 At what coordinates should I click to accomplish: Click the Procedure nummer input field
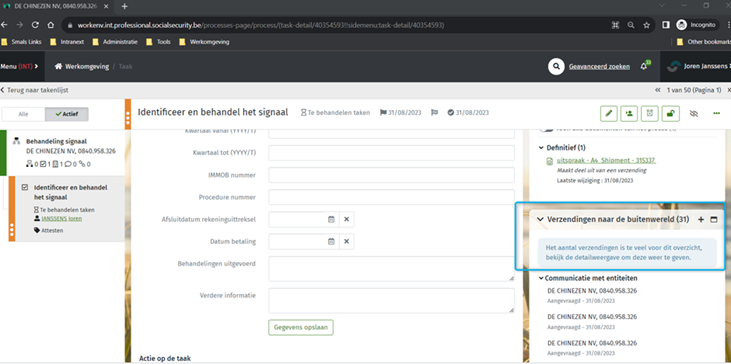(x=391, y=197)
